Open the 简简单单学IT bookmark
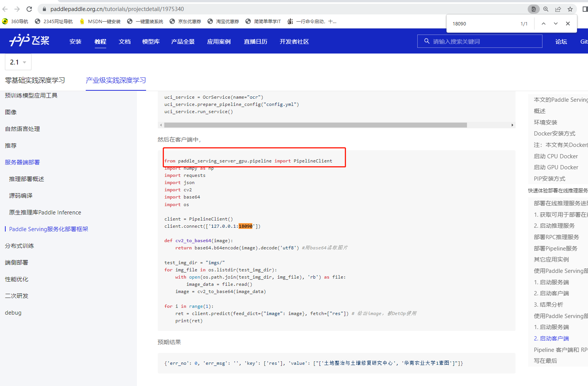The height and width of the screenshot is (386, 588). pyautogui.click(x=263, y=21)
